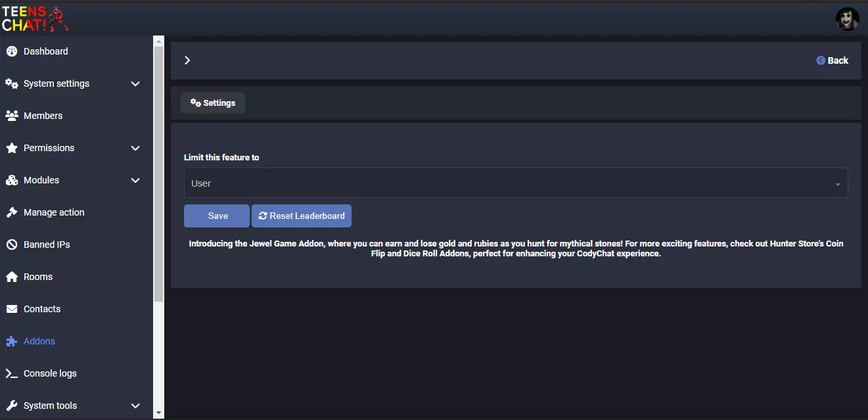Image resolution: width=868 pixels, height=420 pixels.
Task: Expand the Modules submenu chevron
Action: (x=135, y=180)
